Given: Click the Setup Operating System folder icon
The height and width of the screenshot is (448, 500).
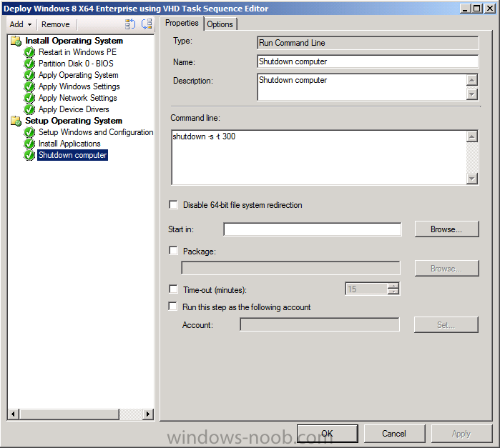Looking at the screenshot, I should coord(16,121).
